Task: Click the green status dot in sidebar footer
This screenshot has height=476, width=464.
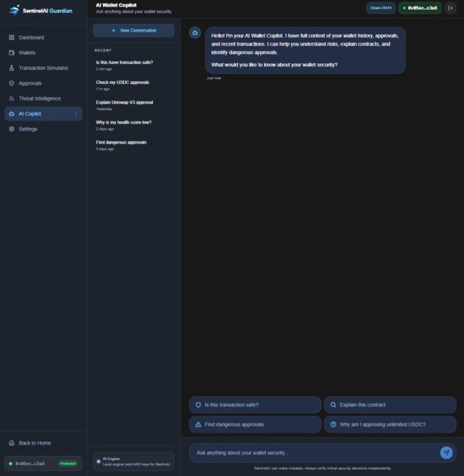Action: pos(10,464)
